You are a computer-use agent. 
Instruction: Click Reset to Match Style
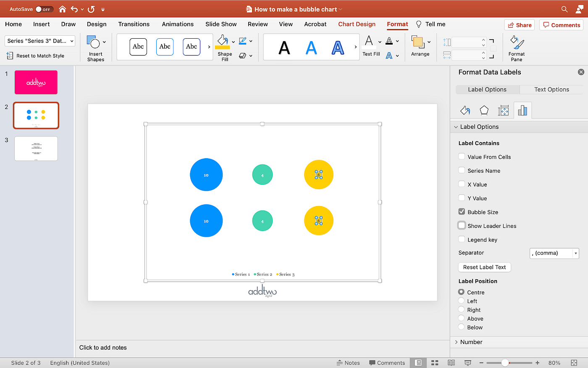click(x=39, y=56)
